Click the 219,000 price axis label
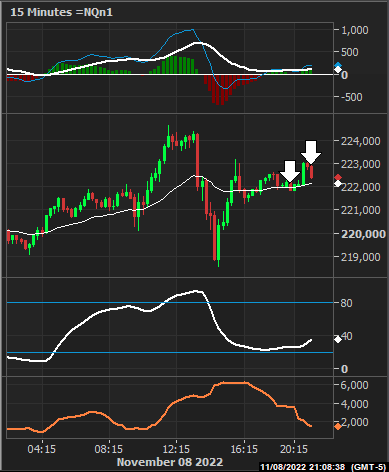This screenshot has height=472, width=389. tap(360, 257)
